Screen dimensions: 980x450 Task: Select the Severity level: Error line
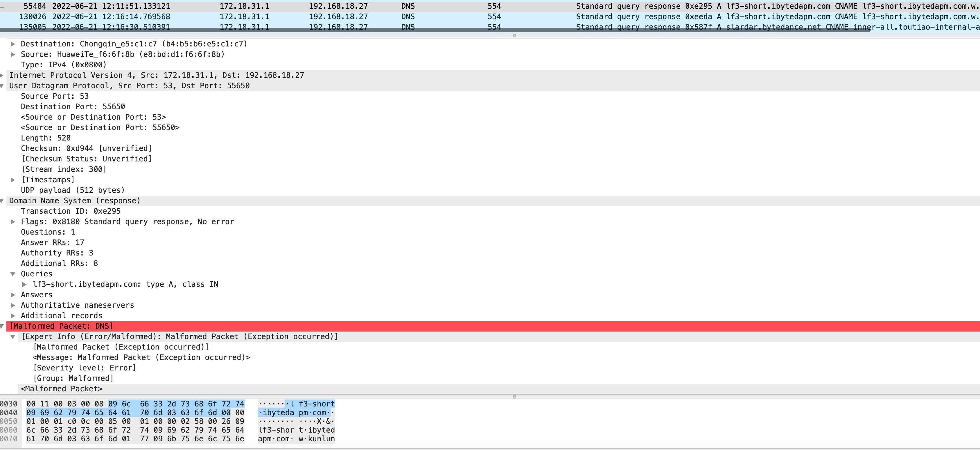point(85,368)
